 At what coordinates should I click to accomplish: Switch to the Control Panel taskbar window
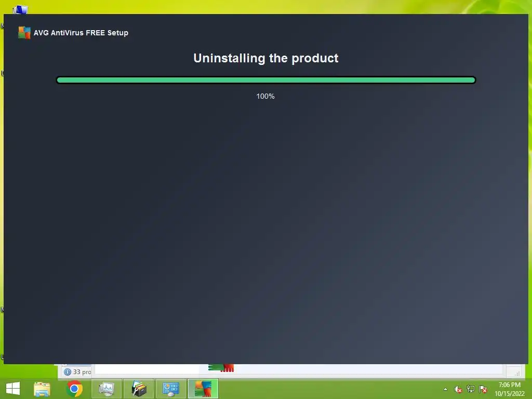click(x=170, y=389)
